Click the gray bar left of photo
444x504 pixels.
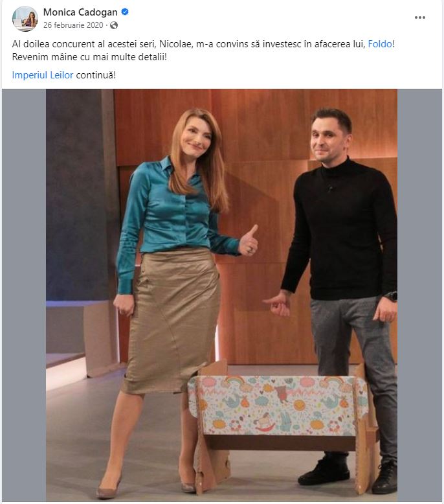(24, 295)
